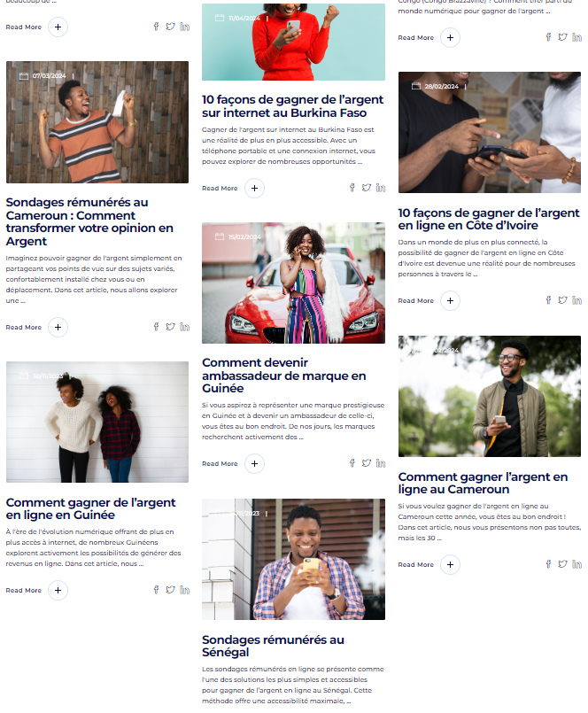
Task: Share Burkina Faso article on Twitter
Action: [366, 188]
